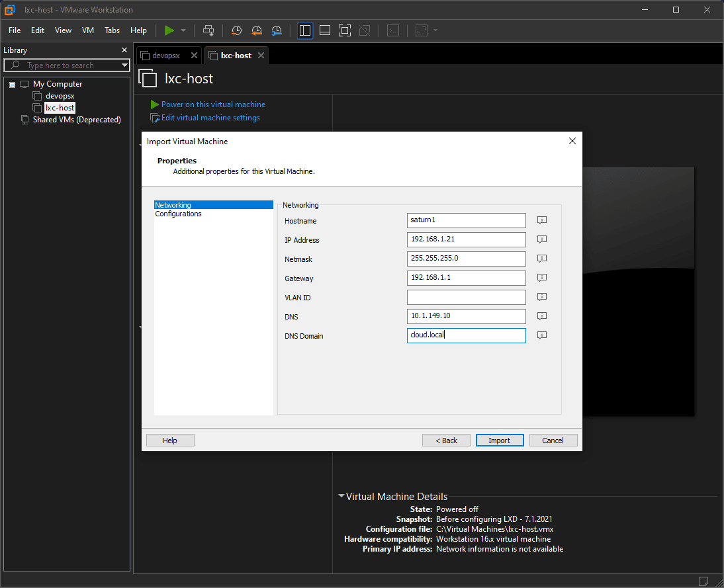724x588 pixels.
Task: Toggle the library sidebar view icon
Action: click(305, 30)
